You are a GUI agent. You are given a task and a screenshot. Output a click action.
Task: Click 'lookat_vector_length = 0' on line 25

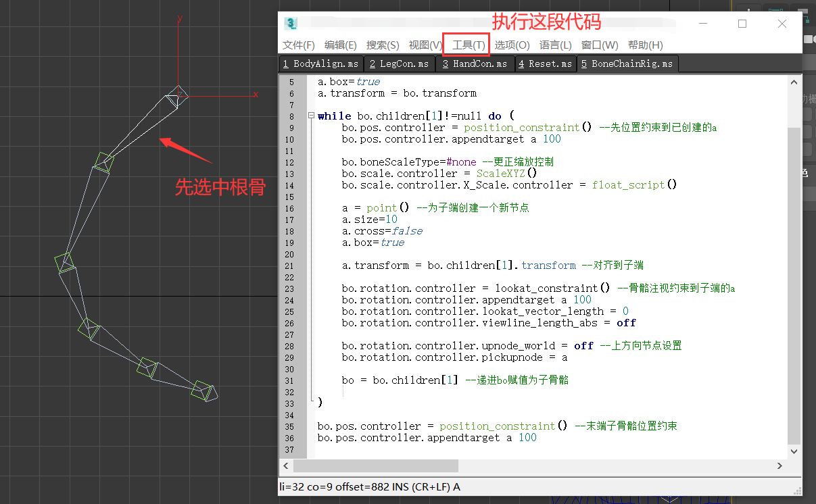556,311
